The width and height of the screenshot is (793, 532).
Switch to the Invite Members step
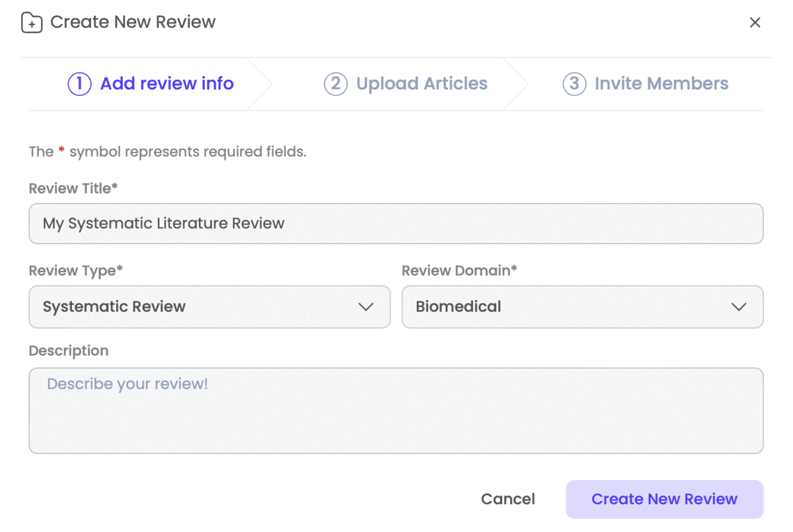point(661,84)
